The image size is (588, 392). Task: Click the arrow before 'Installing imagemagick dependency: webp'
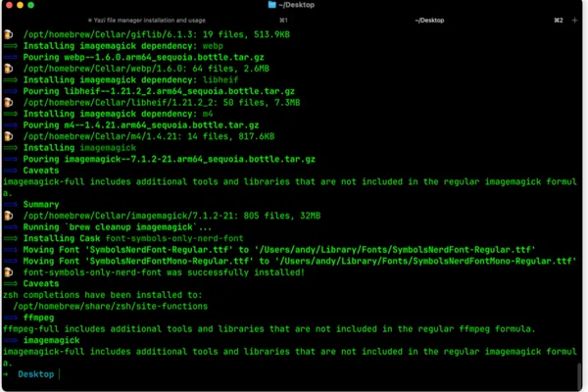(x=11, y=46)
